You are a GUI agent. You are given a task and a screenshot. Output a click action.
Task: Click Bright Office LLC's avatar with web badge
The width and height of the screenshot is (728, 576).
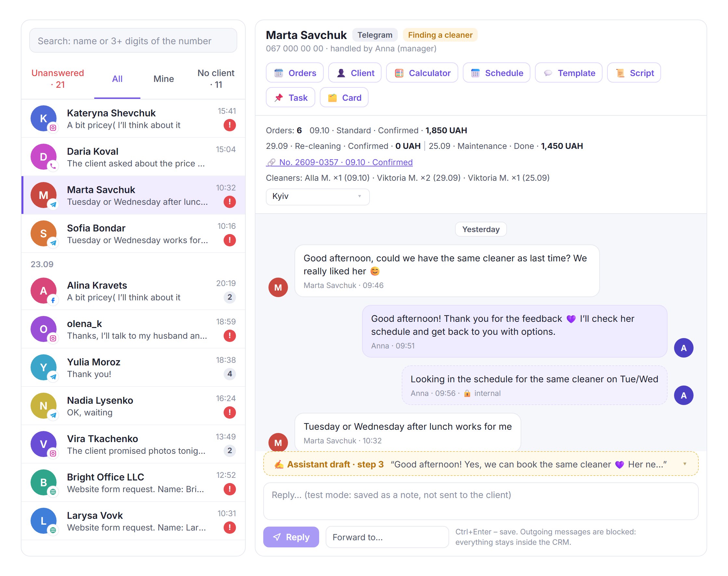point(44,483)
